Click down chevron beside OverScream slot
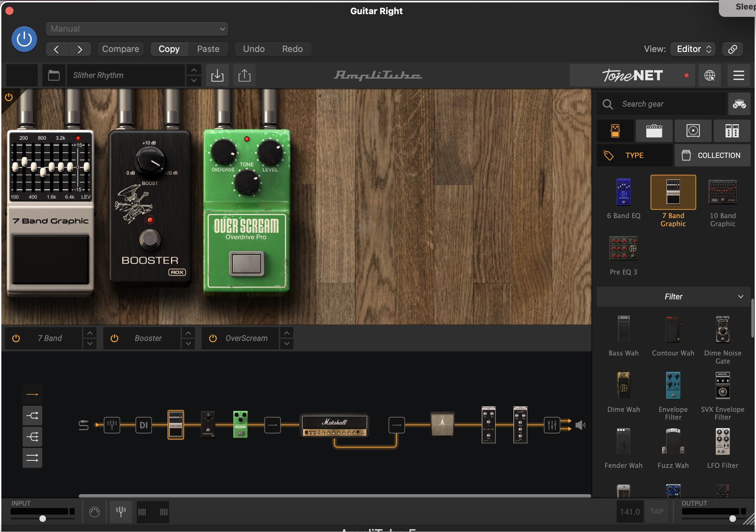The image size is (756, 532). (287, 344)
